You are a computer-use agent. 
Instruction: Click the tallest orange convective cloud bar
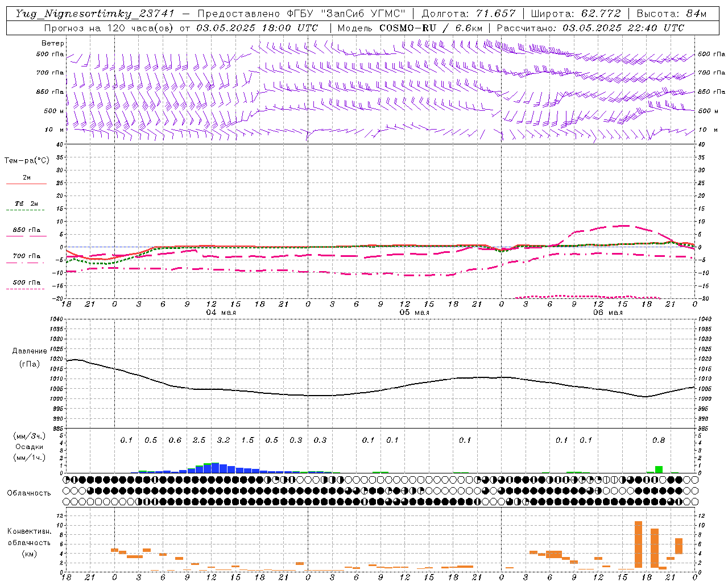point(638,544)
